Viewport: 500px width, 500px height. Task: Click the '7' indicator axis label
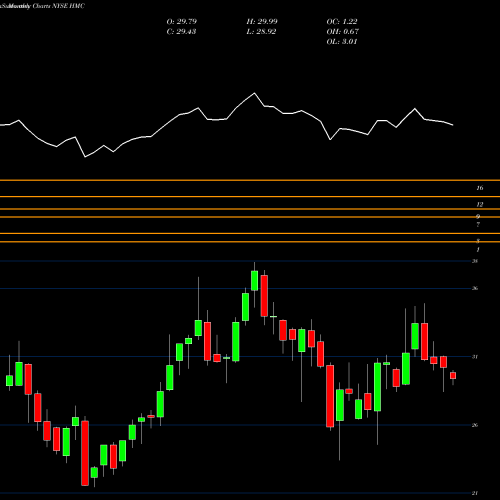(478, 225)
